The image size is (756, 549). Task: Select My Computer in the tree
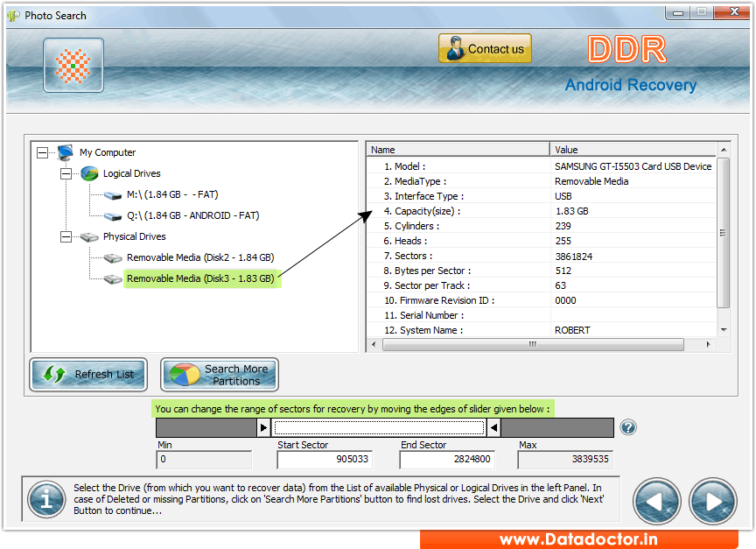(108, 152)
